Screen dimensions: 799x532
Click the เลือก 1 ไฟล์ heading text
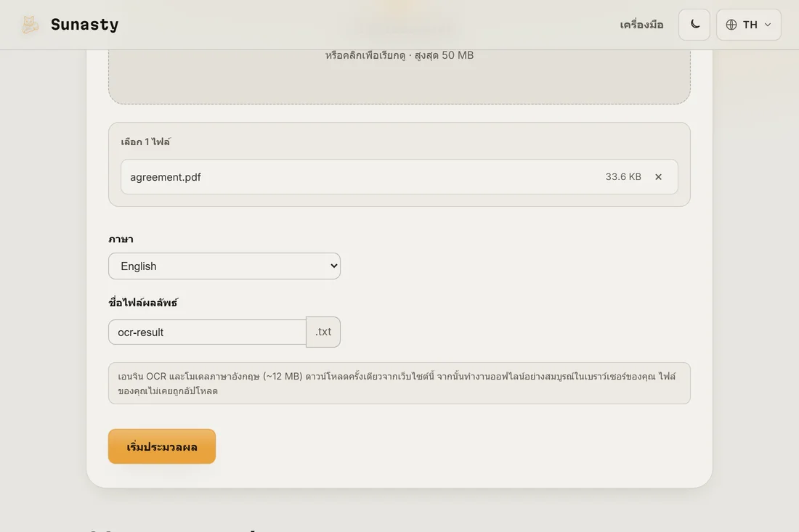pyautogui.click(x=146, y=142)
